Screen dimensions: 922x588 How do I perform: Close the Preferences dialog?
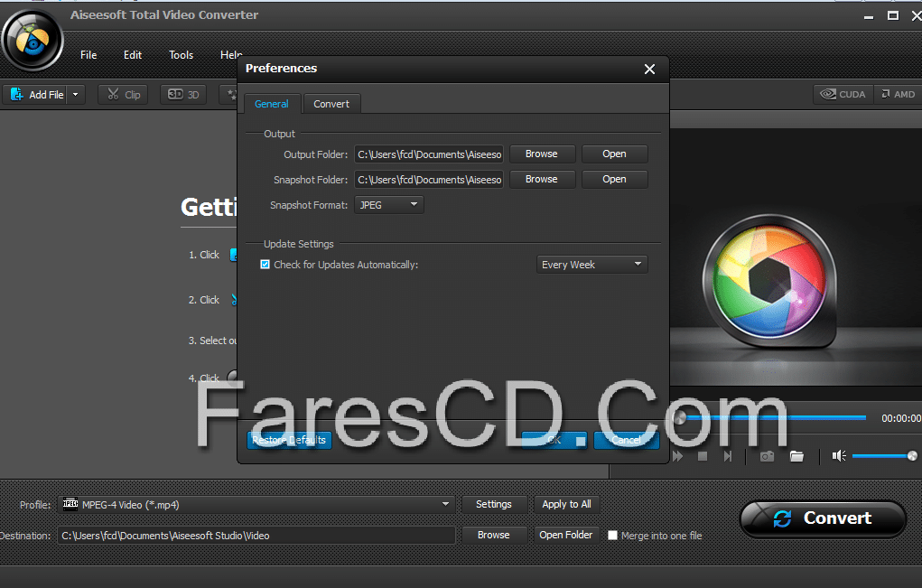click(x=649, y=70)
